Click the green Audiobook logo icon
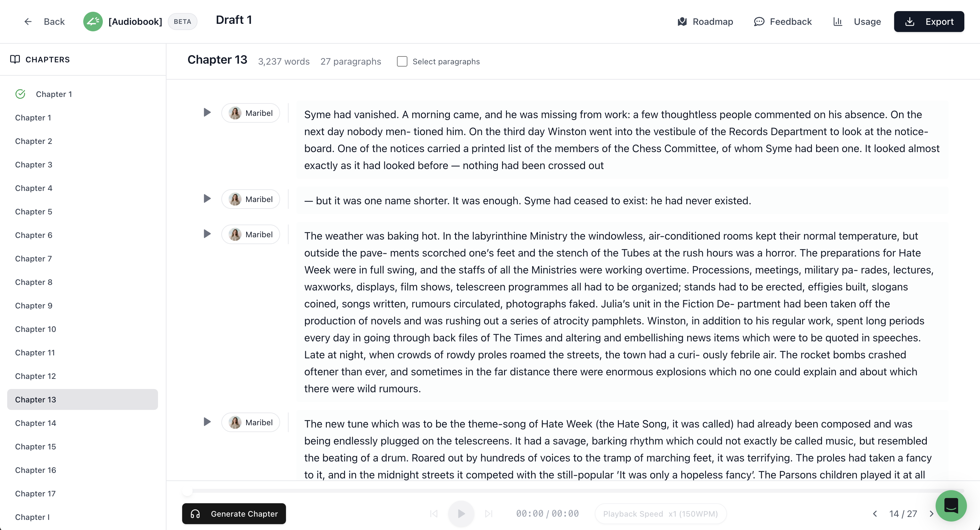980x530 pixels. [x=93, y=22]
